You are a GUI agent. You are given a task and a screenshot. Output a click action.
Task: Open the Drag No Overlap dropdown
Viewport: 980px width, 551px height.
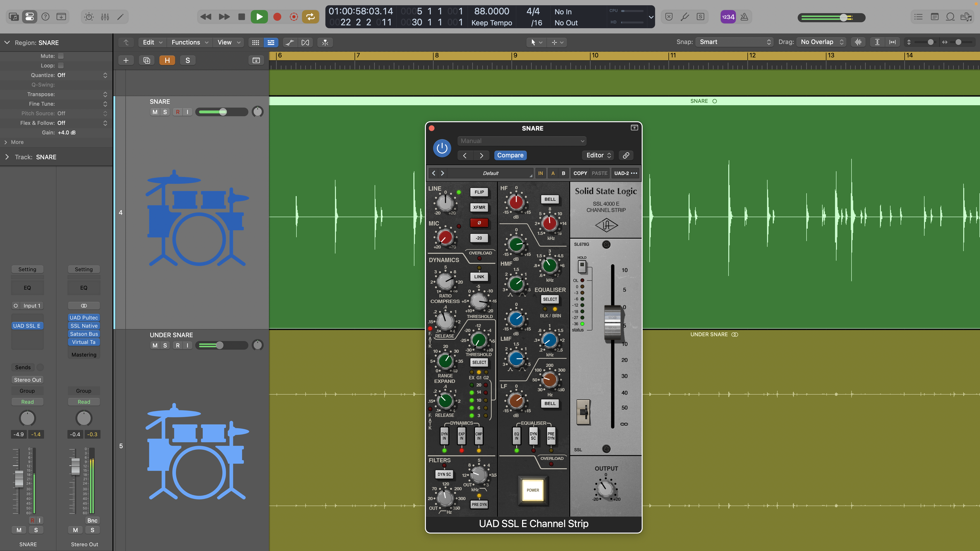[821, 42]
